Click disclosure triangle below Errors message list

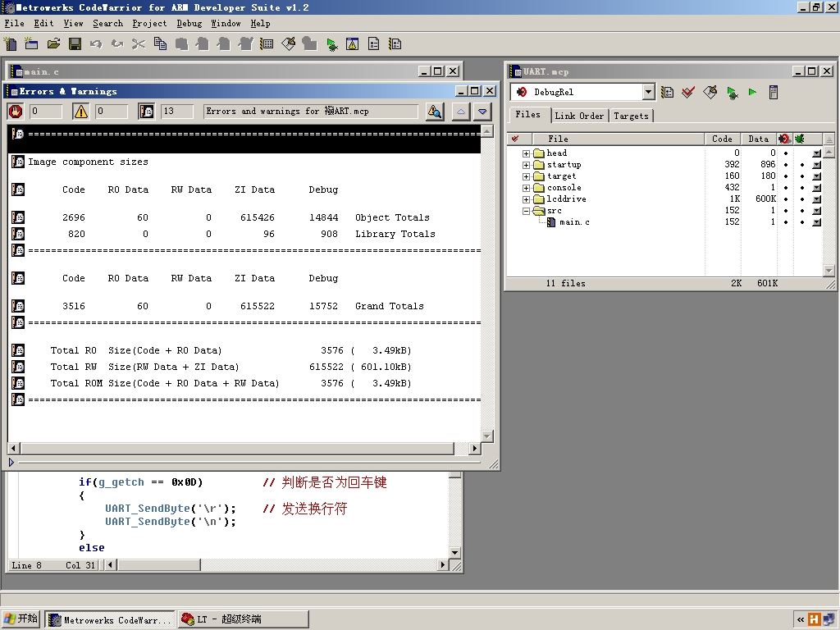(11, 462)
